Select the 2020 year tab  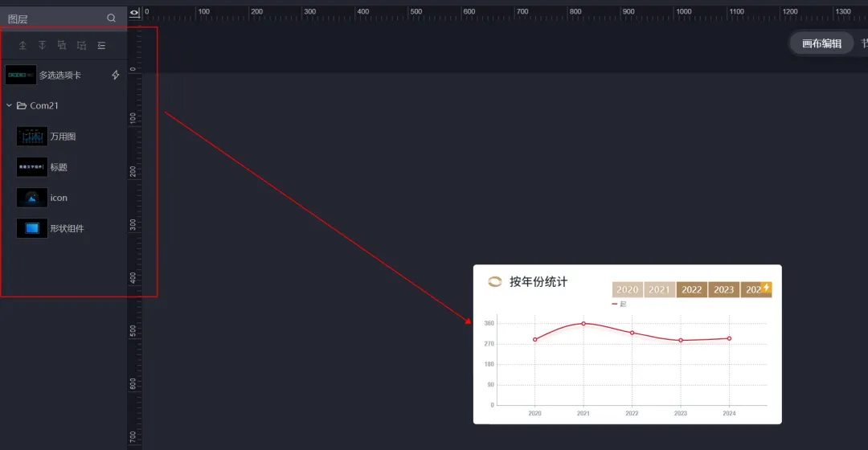pyautogui.click(x=627, y=289)
